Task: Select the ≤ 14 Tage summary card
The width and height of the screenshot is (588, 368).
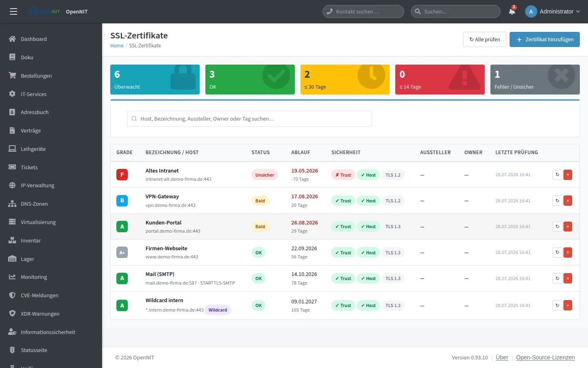Action: click(x=440, y=79)
